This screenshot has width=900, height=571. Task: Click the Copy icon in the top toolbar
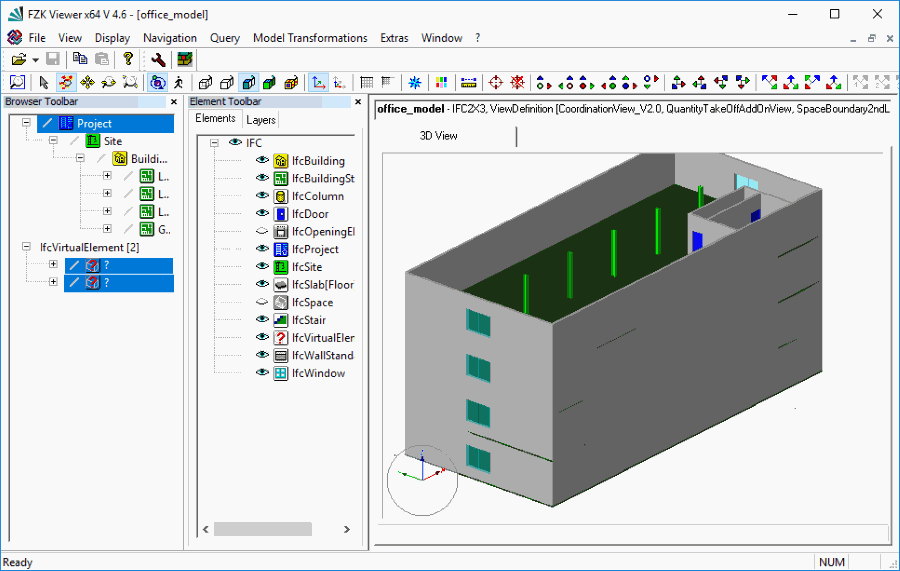[80, 59]
